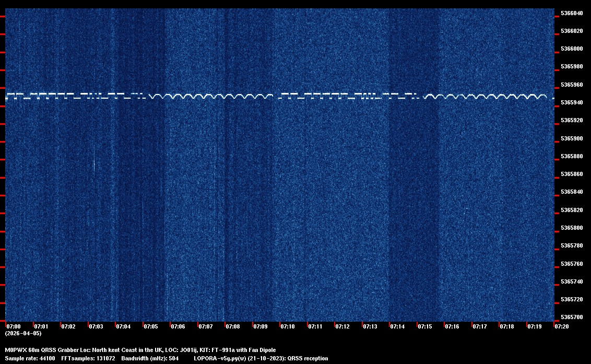Select the 5366000 frequency scale label
Screen dimensions: 591x364
click(571, 49)
